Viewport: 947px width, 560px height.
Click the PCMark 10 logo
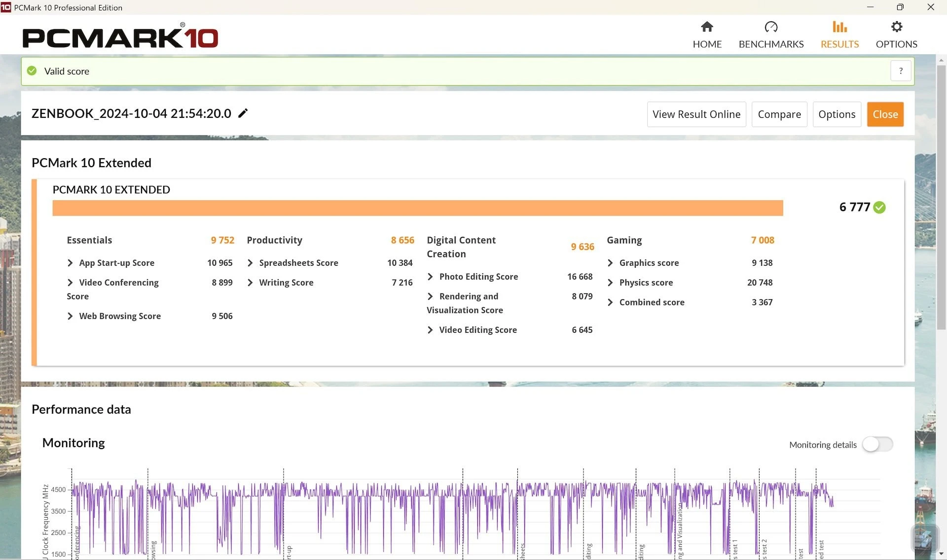(120, 36)
